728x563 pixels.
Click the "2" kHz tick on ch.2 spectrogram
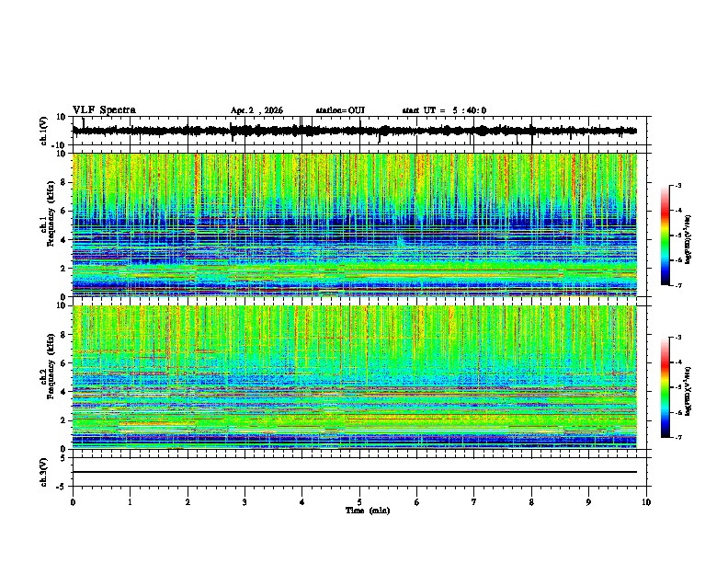(64, 420)
